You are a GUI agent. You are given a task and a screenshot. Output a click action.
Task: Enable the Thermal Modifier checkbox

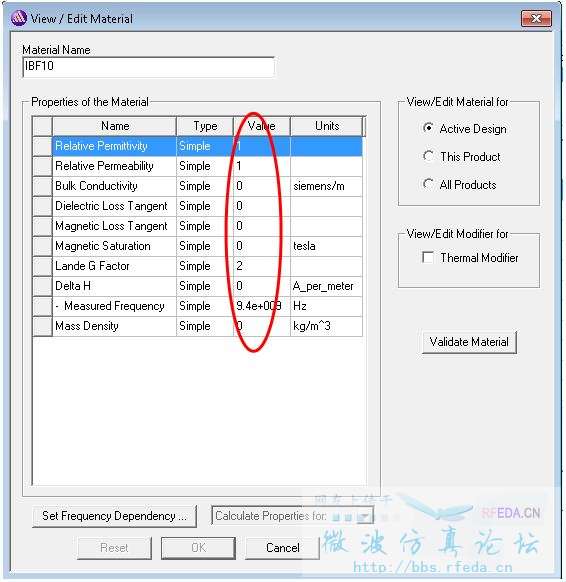(428, 257)
